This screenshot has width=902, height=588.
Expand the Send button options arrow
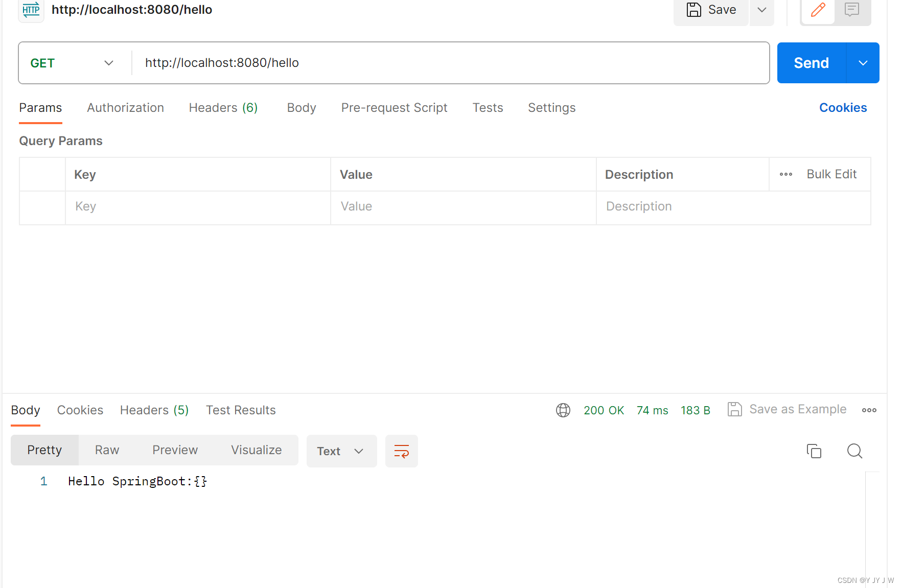(863, 62)
